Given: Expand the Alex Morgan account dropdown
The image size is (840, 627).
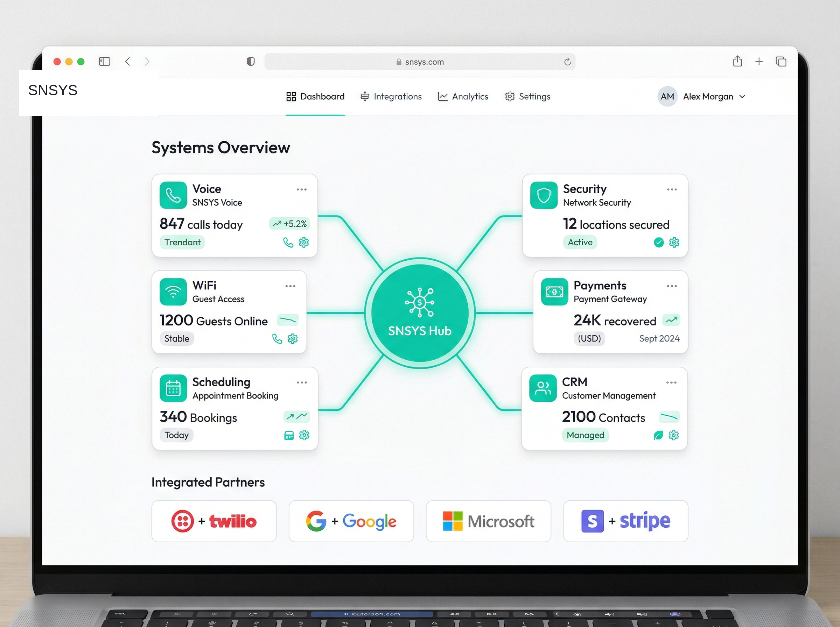Looking at the screenshot, I should [x=714, y=97].
